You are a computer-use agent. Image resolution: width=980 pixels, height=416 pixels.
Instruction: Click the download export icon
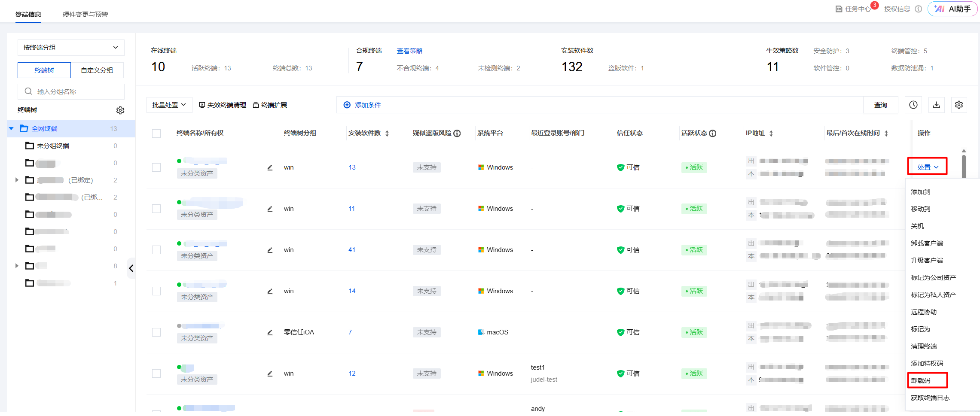937,105
